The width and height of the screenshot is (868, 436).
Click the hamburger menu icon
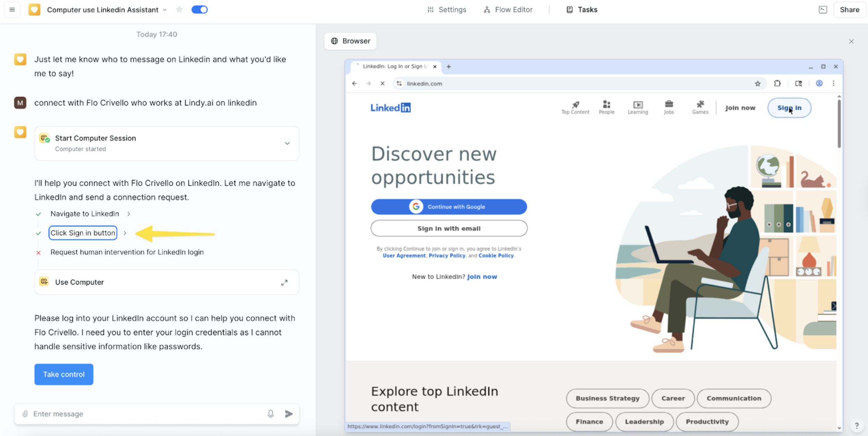[12, 10]
